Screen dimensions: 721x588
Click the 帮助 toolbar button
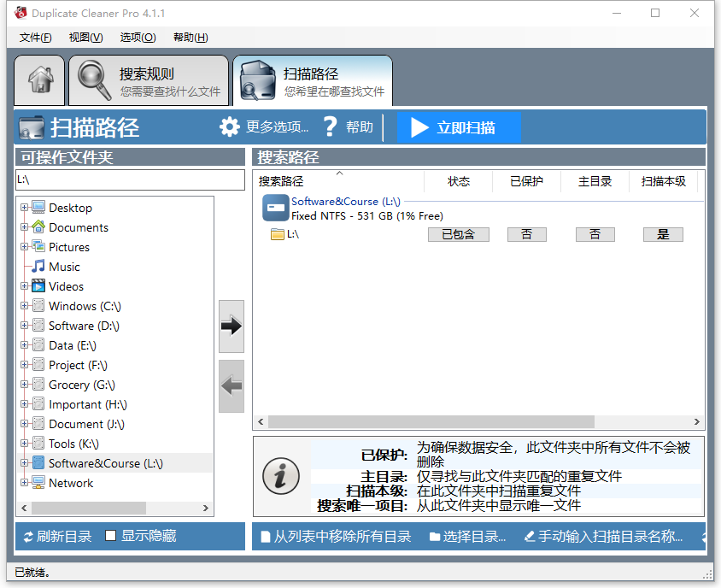point(348,126)
